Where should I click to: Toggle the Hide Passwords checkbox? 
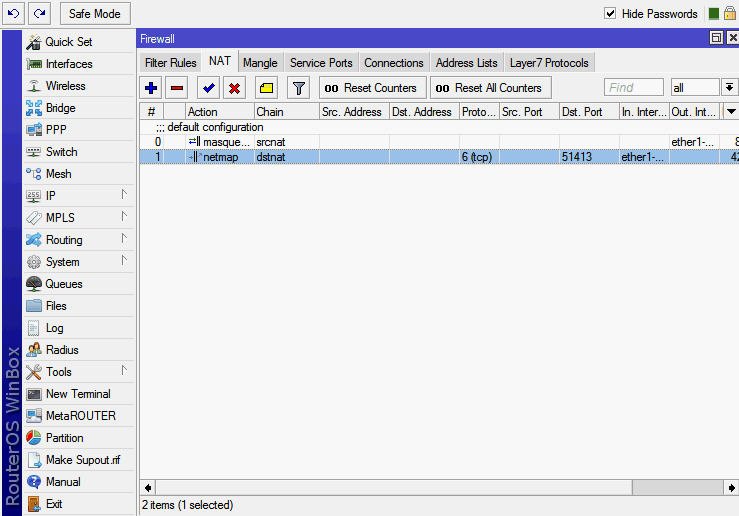tap(610, 13)
